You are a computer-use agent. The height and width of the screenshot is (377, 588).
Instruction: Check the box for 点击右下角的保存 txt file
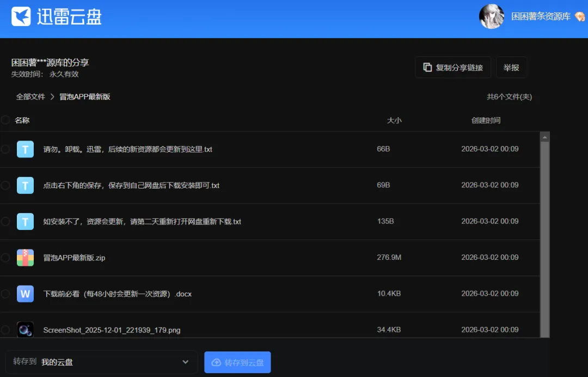[5, 185]
